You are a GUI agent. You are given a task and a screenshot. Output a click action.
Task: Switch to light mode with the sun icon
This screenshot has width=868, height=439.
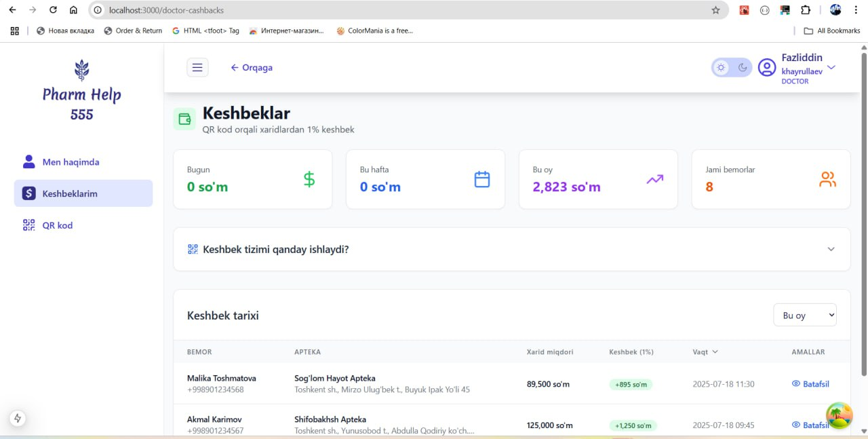(721, 67)
